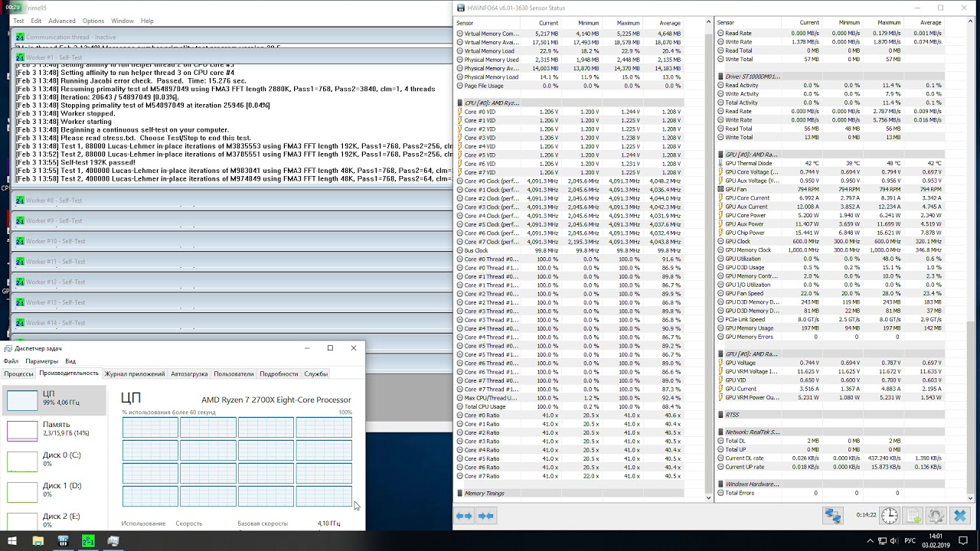Click Task Manager taskbar icon
The height and width of the screenshot is (551, 980).
point(113,541)
